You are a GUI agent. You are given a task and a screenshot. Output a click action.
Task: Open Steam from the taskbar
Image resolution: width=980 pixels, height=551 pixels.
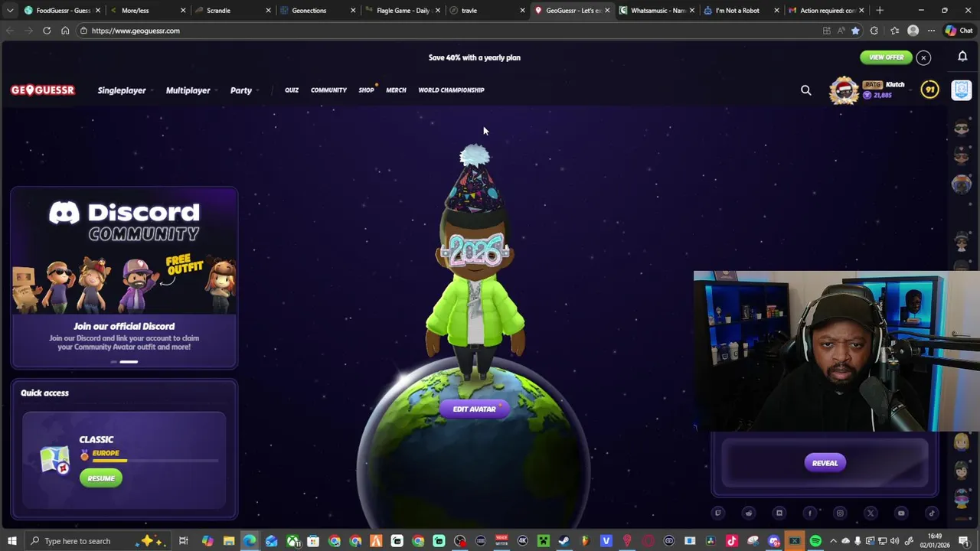564,541
